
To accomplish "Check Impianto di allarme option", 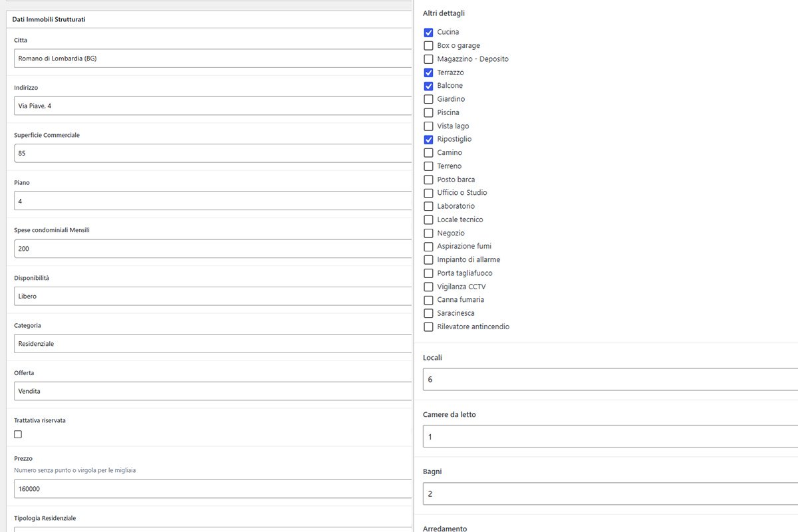I will click(x=428, y=260).
